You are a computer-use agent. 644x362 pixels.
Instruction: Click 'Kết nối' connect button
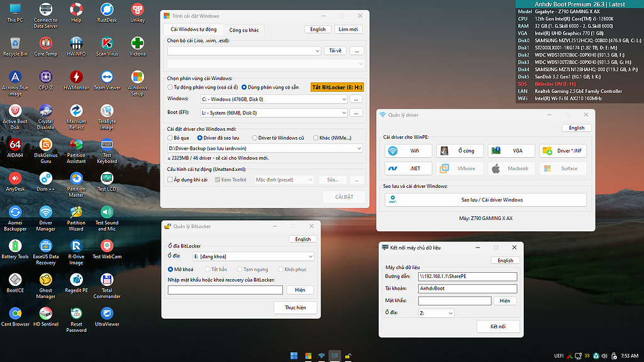tap(498, 326)
